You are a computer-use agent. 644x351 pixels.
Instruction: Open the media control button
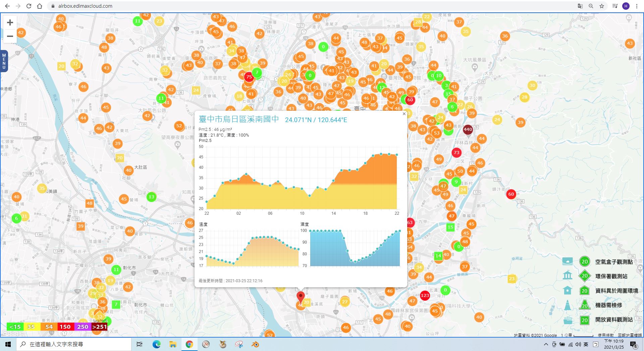615,6
